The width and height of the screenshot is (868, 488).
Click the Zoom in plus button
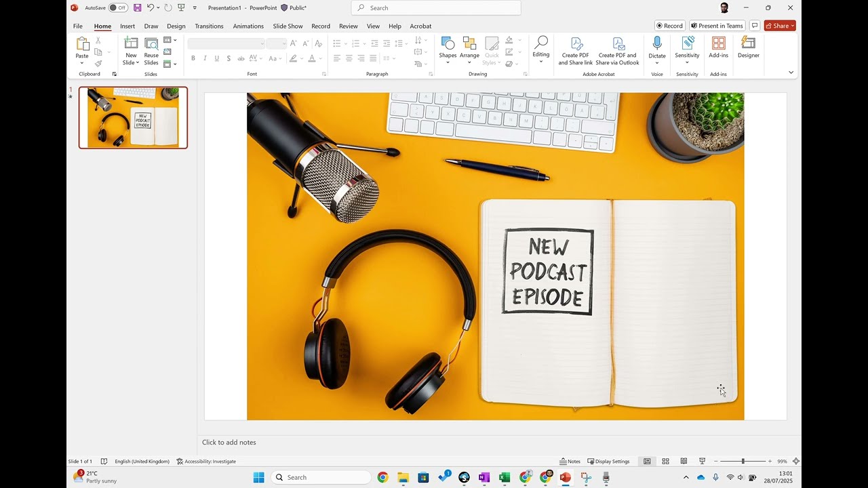(x=770, y=462)
